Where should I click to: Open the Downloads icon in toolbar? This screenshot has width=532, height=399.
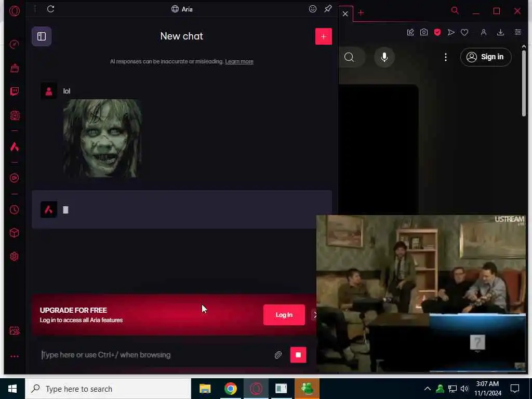click(500, 32)
